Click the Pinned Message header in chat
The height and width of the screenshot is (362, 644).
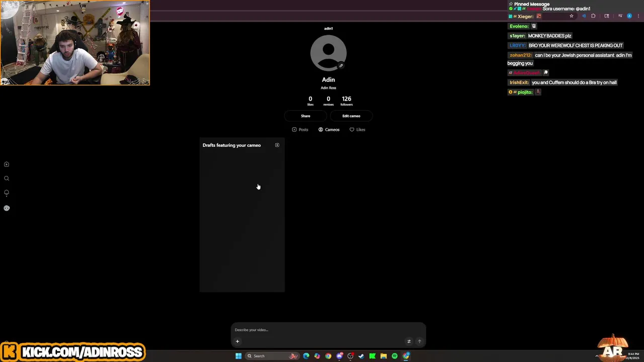click(x=531, y=4)
